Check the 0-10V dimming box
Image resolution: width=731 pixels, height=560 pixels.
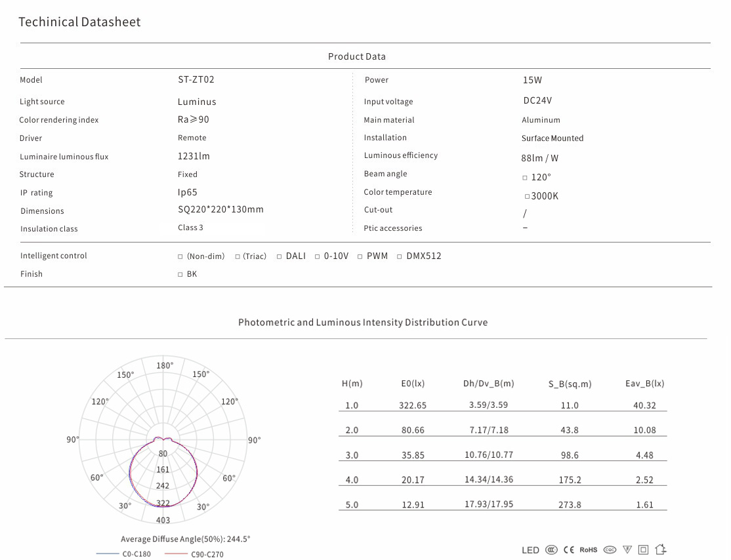(x=318, y=256)
